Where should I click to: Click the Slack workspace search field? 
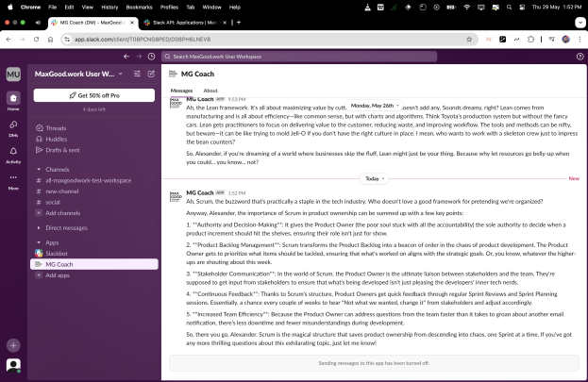pos(299,57)
